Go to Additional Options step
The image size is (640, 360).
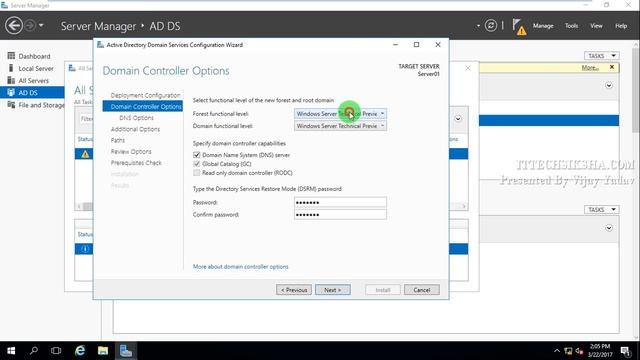tap(135, 129)
